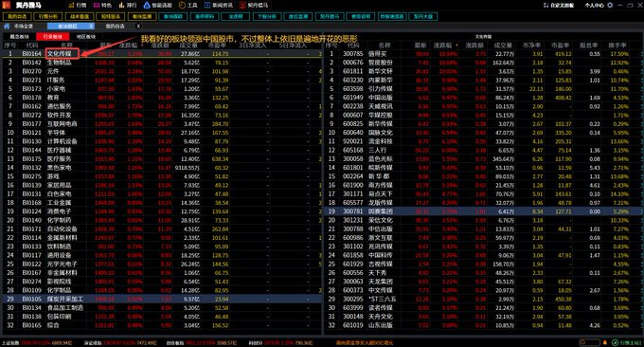Select the 地区板块 sub-tab
The width and height of the screenshot is (644, 347).
[x=86, y=37]
